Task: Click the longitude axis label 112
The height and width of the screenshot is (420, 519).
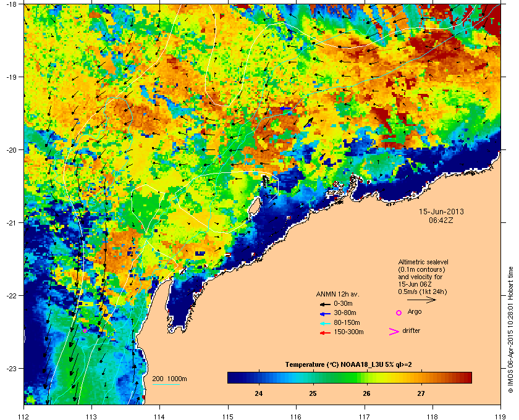Action: point(24,416)
